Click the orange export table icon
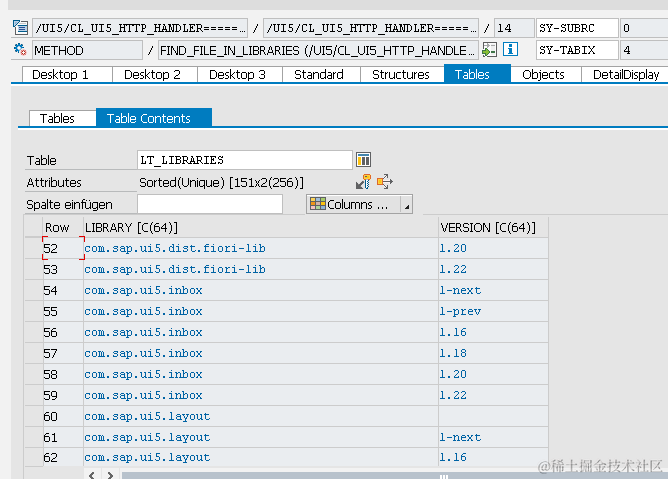 [385, 182]
